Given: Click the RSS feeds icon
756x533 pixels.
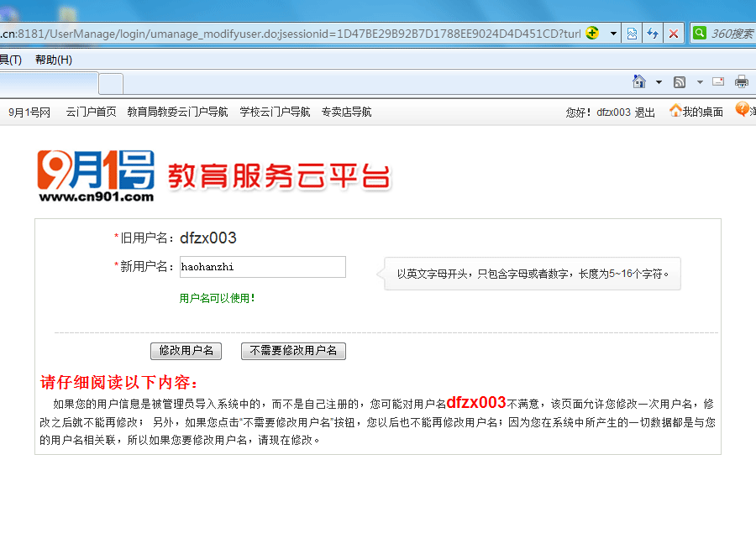Looking at the screenshot, I should click(x=680, y=81).
